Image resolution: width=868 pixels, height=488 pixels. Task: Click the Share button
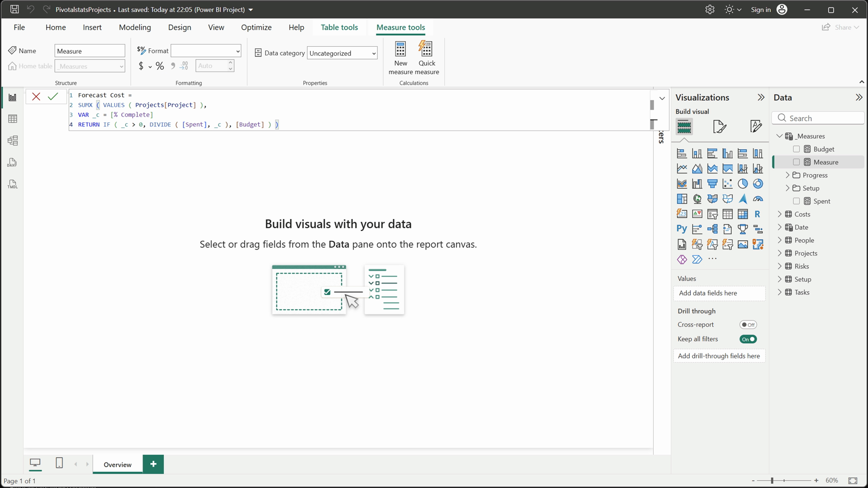click(x=841, y=27)
